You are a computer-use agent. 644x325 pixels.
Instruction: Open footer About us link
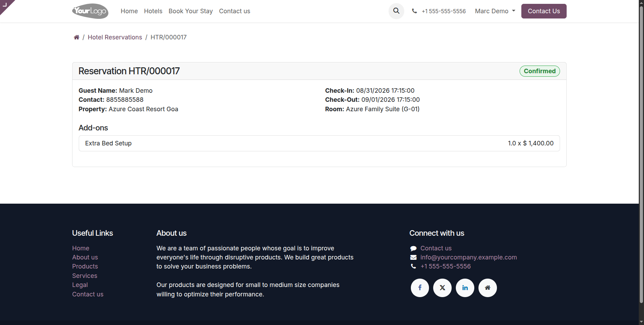pos(85,257)
